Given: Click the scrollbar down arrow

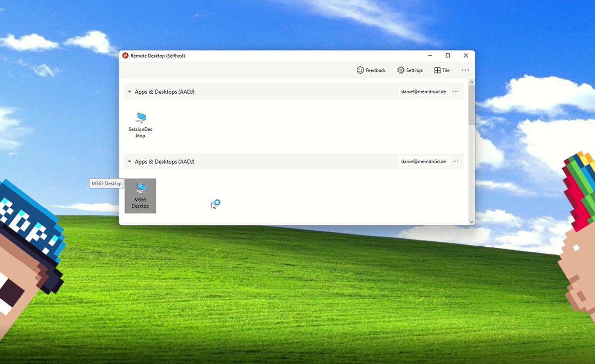Looking at the screenshot, I should click(x=472, y=222).
